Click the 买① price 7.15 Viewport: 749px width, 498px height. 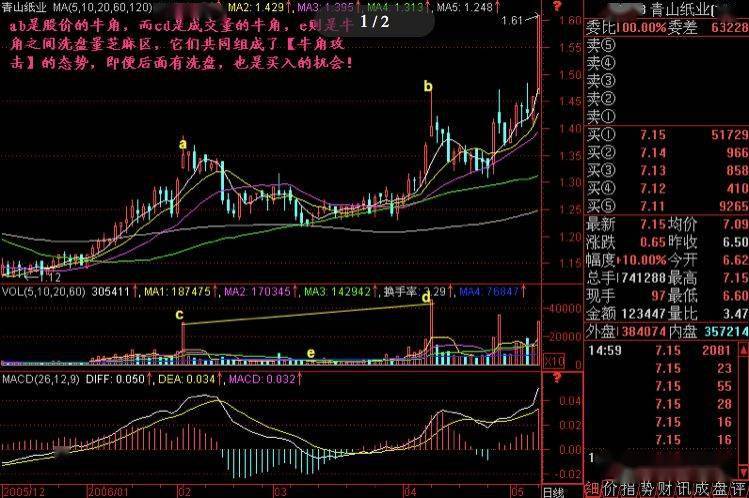(653, 135)
